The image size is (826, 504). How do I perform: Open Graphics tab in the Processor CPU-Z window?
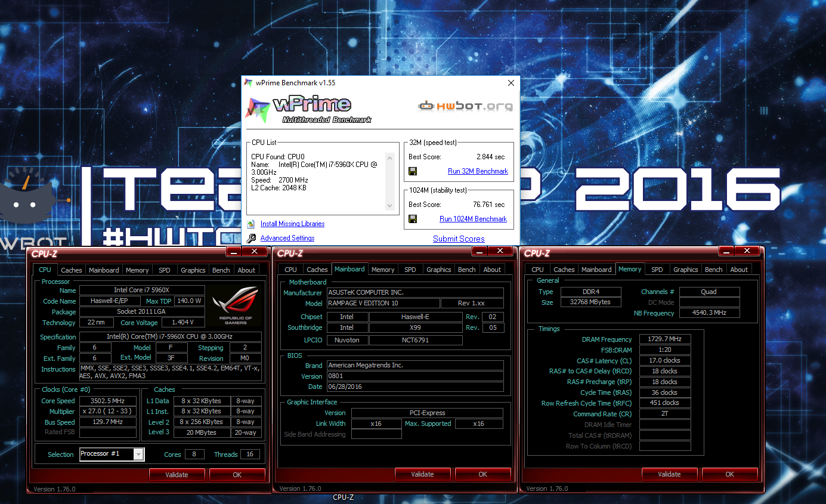coord(193,270)
